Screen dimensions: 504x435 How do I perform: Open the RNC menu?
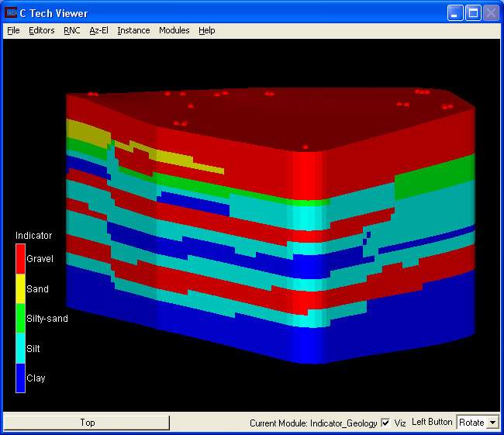point(72,30)
